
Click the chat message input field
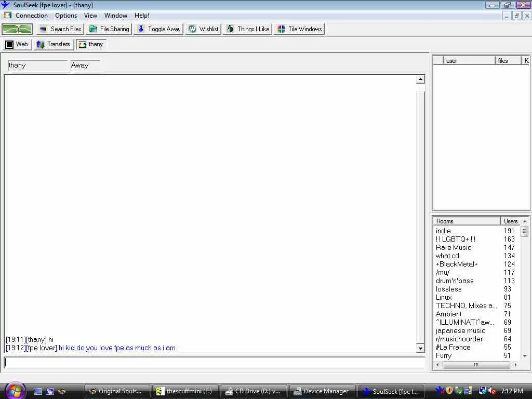click(215, 363)
